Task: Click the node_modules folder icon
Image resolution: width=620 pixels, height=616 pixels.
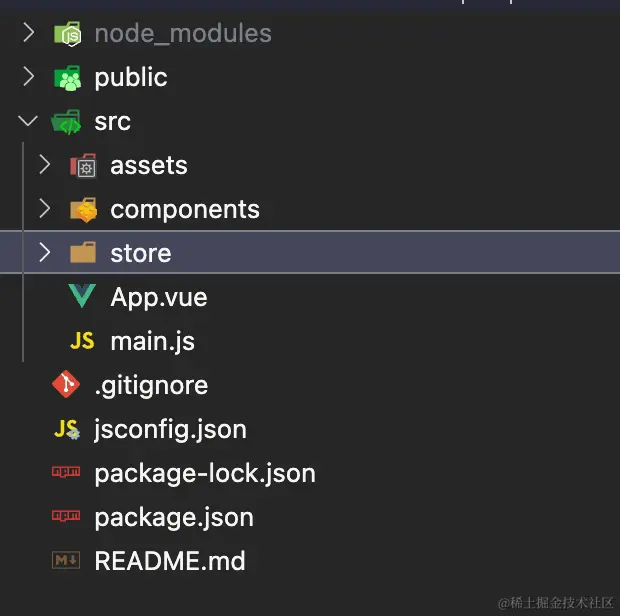Action: coord(68,34)
